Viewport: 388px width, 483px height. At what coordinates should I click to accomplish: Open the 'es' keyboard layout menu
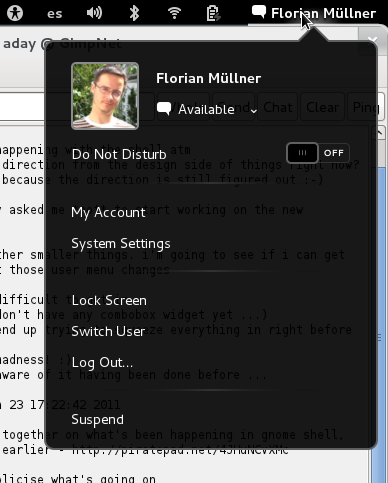55,14
